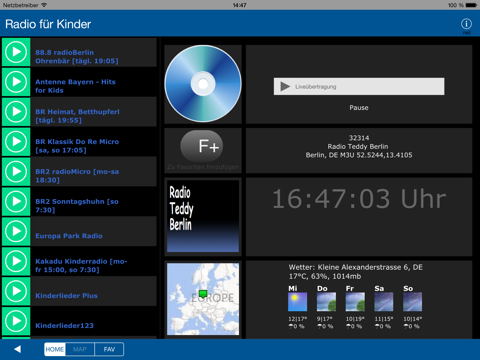Click the Wi-Fi icon in status bar
The width and height of the screenshot is (480, 360).
(44, 5)
